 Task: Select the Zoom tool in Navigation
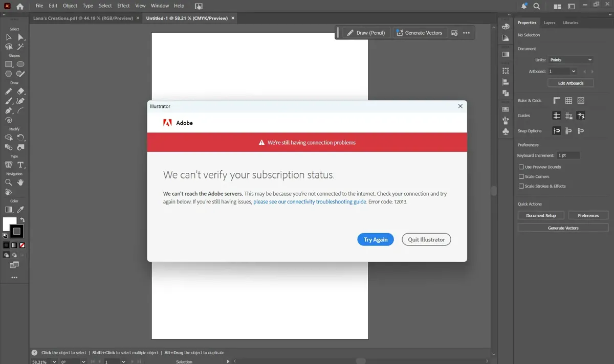click(9, 182)
